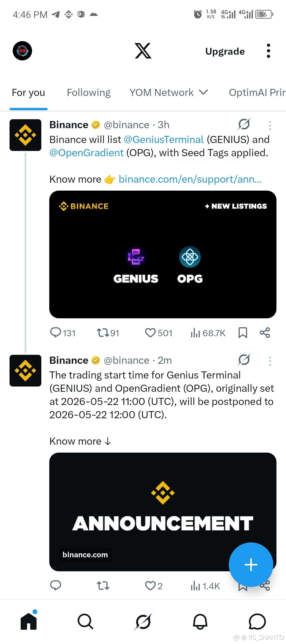This screenshot has height=644, width=286.
Task: Select the For you tab
Action: [x=28, y=93]
